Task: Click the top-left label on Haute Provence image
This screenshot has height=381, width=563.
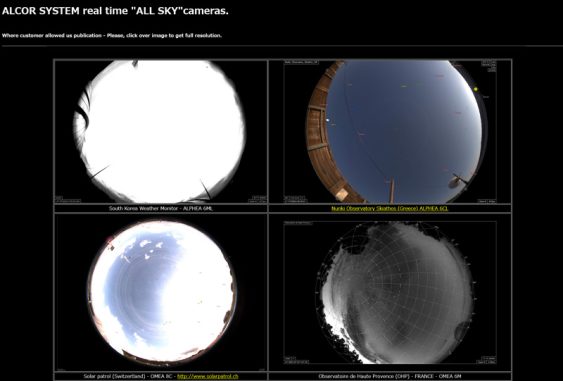Action: click(x=298, y=223)
